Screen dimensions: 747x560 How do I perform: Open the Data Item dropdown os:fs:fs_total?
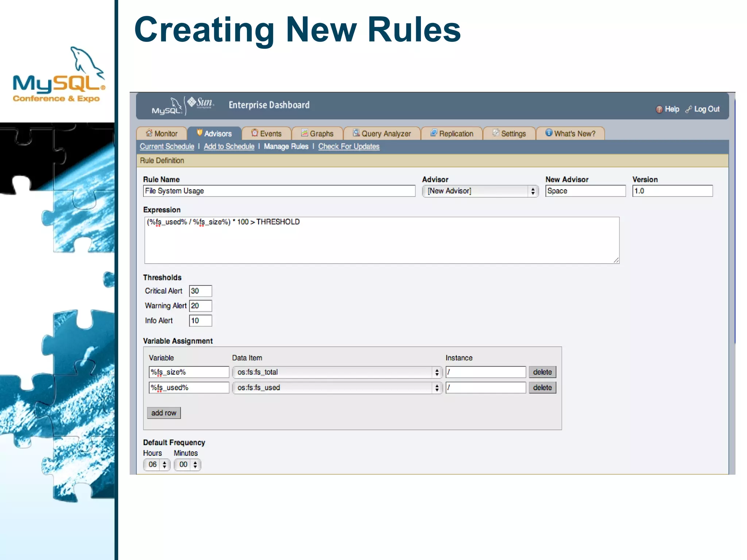pos(337,372)
